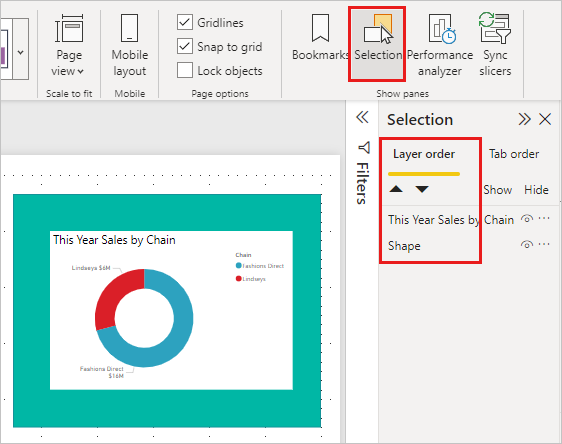Image resolution: width=562 pixels, height=444 pixels.
Task: Toggle the Gridlines checkbox
Action: [x=185, y=22]
